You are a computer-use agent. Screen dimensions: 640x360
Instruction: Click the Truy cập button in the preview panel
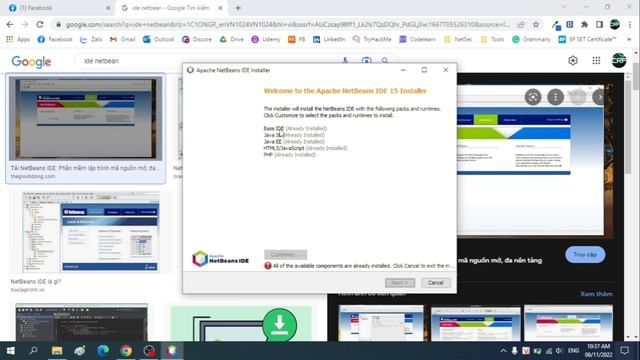coord(585,254)
